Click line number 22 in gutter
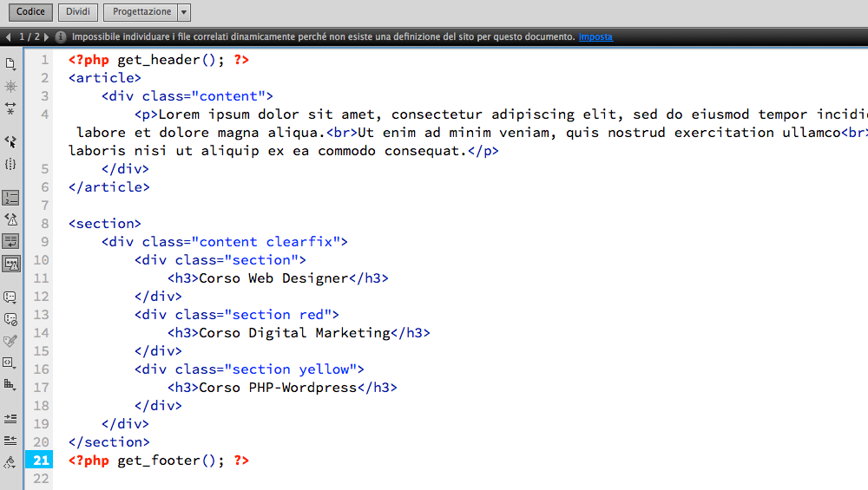868x490 pixels. pyautogui.click(x=41, y=479)
